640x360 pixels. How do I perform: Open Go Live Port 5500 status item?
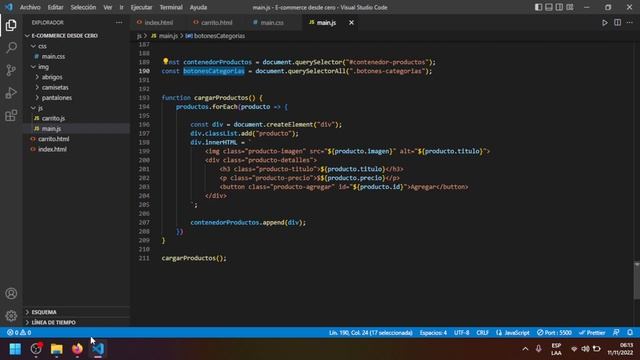[x=554, y=333]
